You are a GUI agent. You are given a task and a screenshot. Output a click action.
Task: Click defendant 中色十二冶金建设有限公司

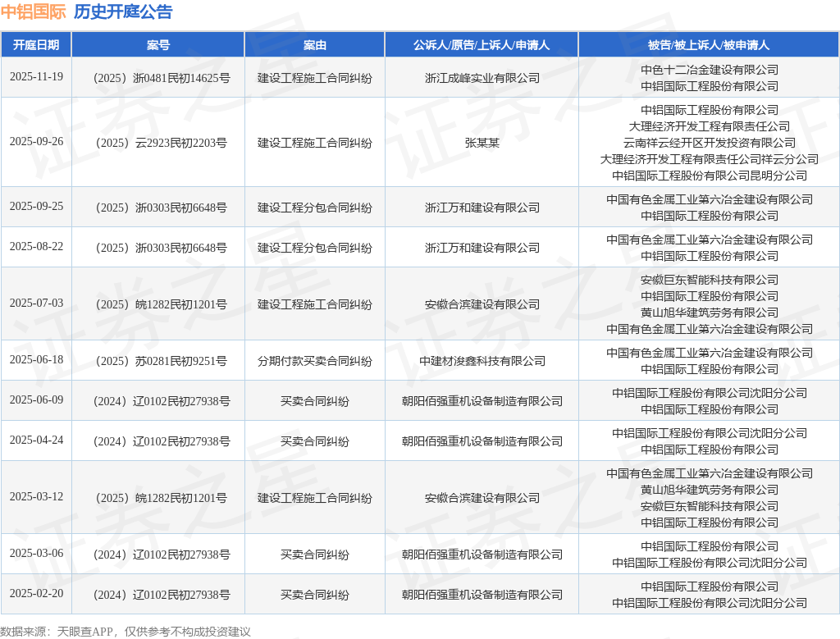pos(710,70)
